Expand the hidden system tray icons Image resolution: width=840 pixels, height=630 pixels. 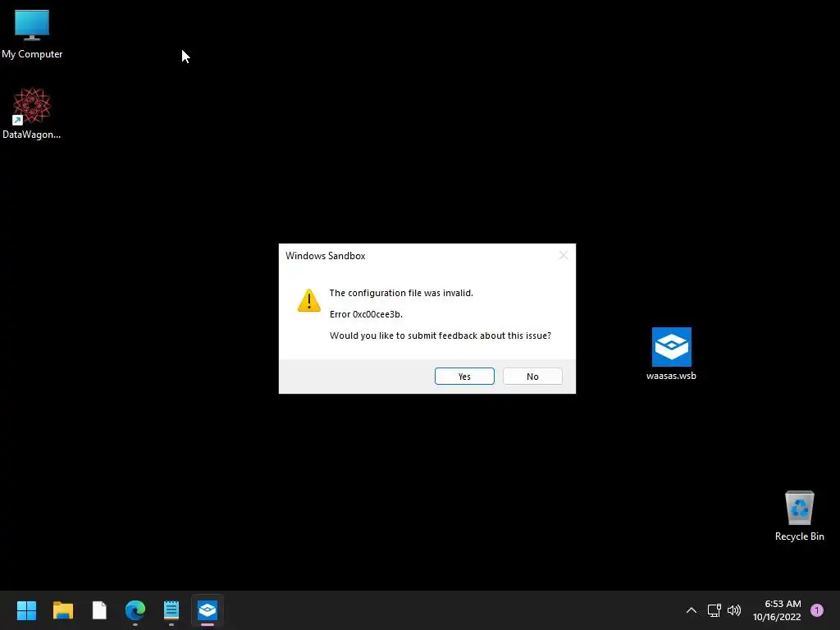click(x=691, y=610)
